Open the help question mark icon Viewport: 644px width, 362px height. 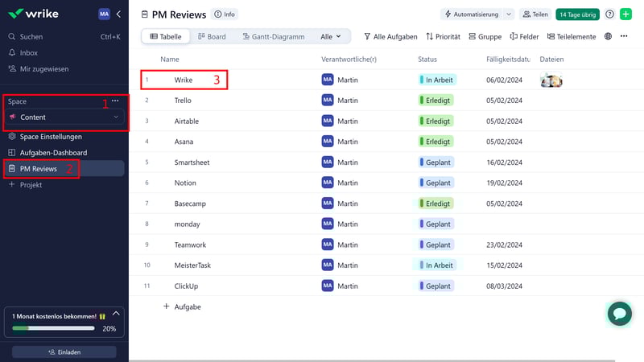click(609, 14)
